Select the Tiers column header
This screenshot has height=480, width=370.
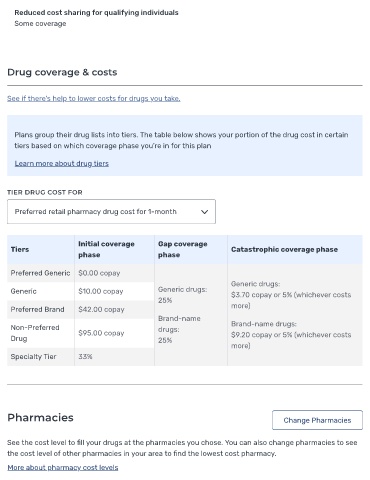coord(20,249)
